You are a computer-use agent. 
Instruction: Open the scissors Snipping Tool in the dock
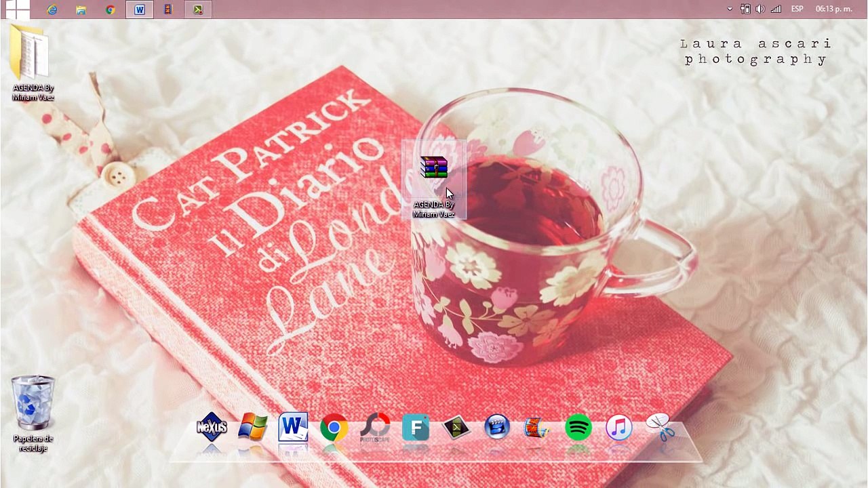click(660, 428)
